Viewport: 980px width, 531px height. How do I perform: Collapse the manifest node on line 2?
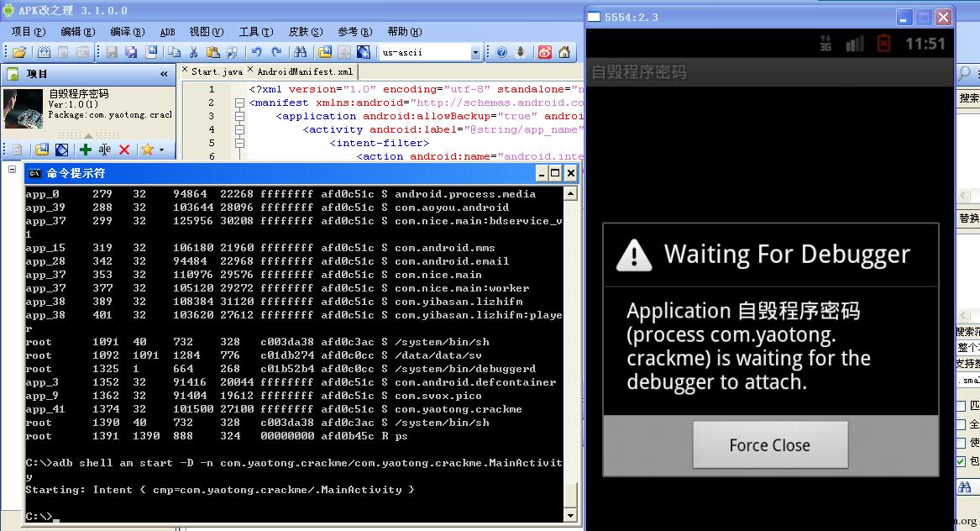tap(239, 103)
